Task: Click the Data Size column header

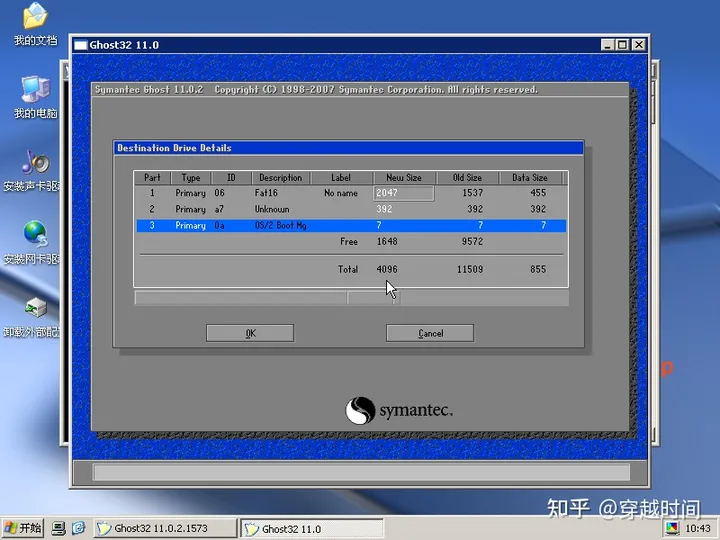Action: point(529,178)
